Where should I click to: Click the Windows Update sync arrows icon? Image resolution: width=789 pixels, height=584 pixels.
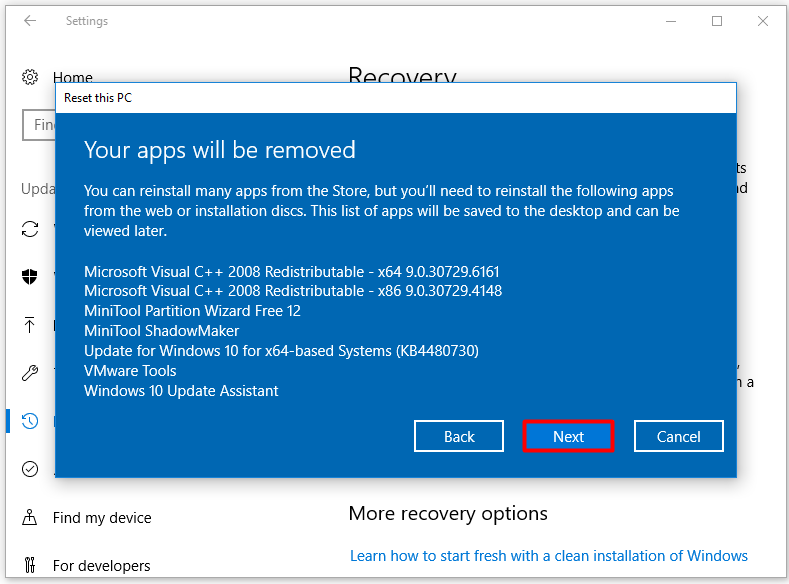click(x=30, y=229)
